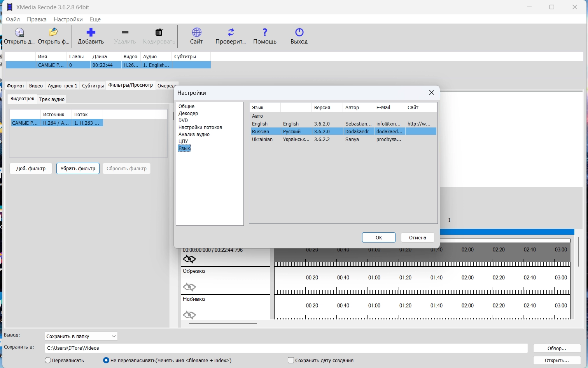Enable Сохранить дату создания checkbox
This screenshot has width=588, height=368.
(x=291, y=360)
